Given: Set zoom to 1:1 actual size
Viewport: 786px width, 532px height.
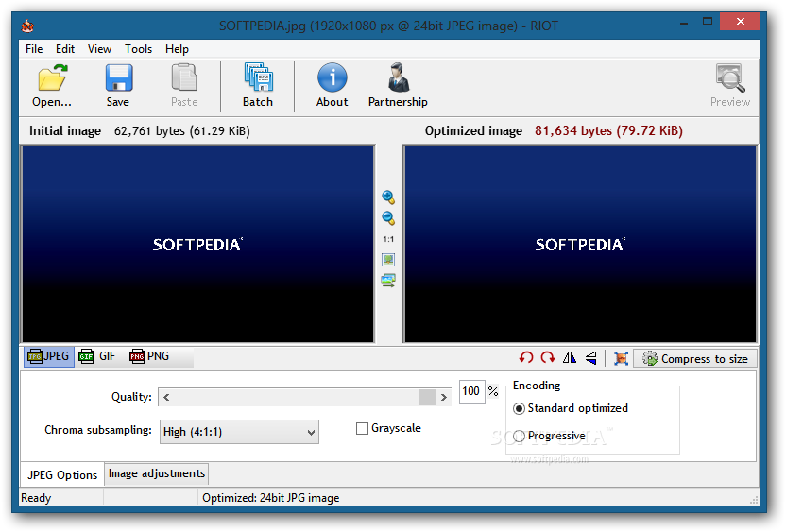Looking at the screenshot, I should 388,239.
